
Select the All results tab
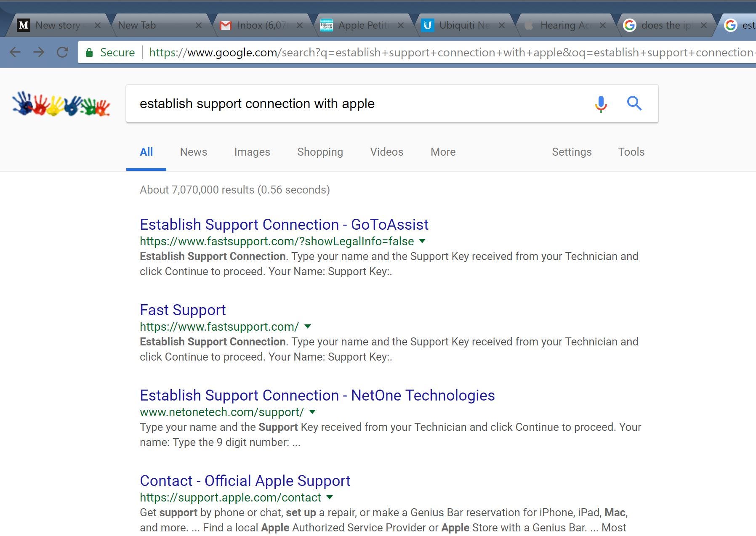coord(146,152)
